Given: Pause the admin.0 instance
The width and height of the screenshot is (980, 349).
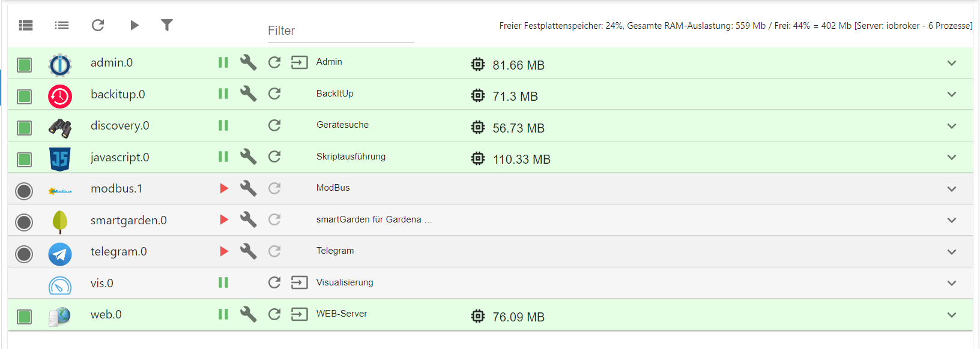Looking at the screenshot, I should click(223, 62).
